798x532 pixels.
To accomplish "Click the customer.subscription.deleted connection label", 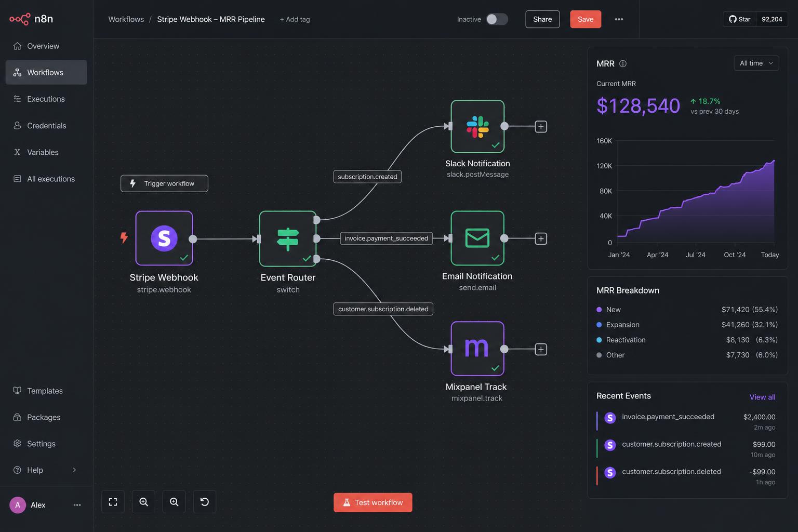I will click(x=383, y=309).
